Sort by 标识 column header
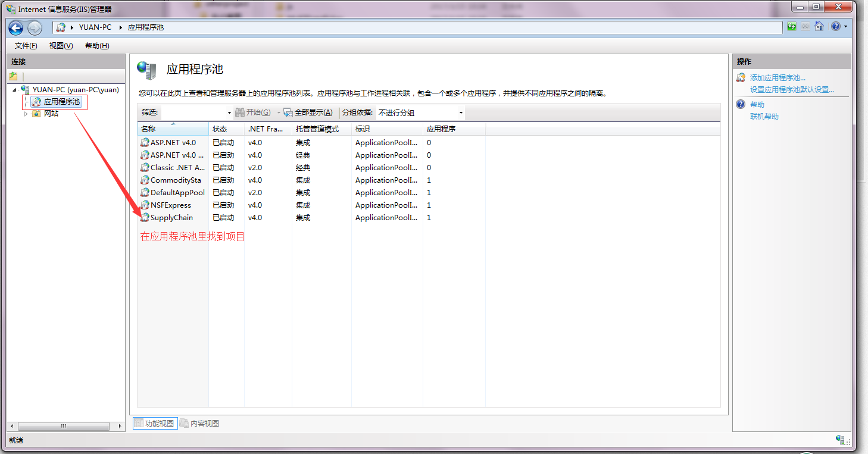 (387, 129)
